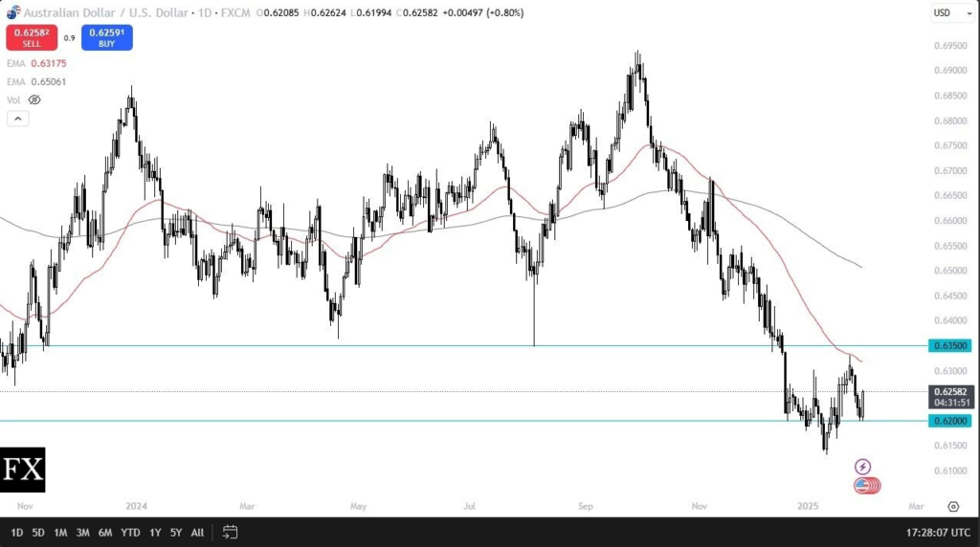This screenshot has height=547, width=980.
Task: Switch to the 5Y time range
Action: coord(175,532)
